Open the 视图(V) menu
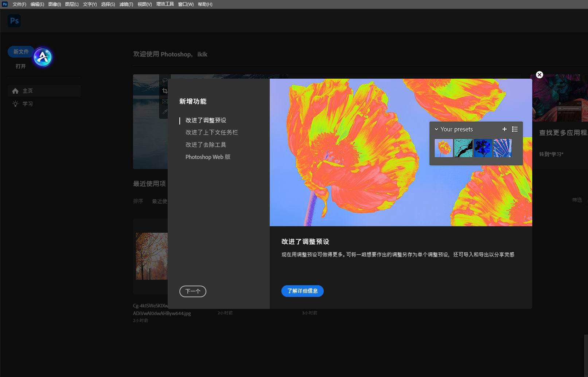The width and height of the screenshot is (588, 377). pyautogui.click(x=145, y=4)
